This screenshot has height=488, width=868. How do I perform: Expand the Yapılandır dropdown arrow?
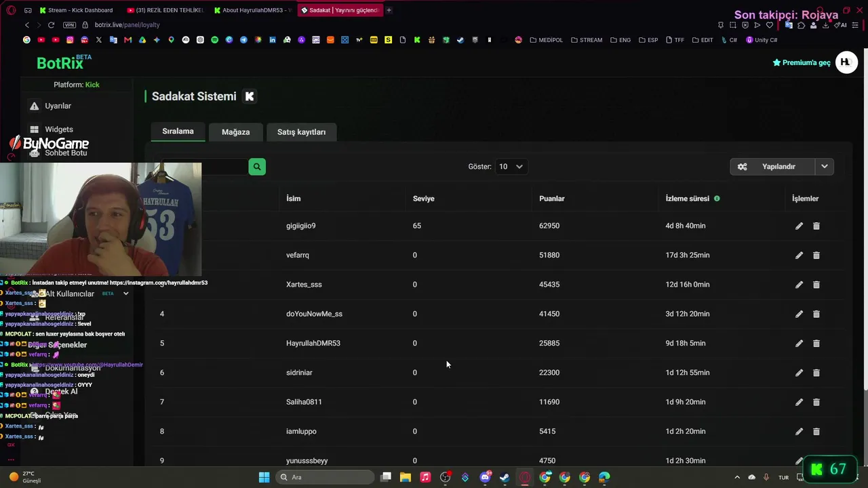[x=825, y=167]
